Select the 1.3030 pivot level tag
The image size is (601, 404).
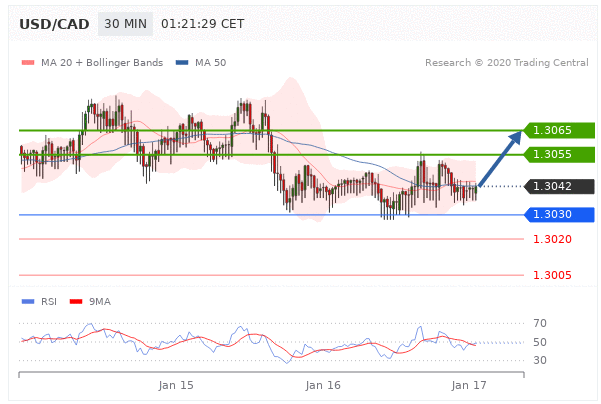click(x=559, y=214)
